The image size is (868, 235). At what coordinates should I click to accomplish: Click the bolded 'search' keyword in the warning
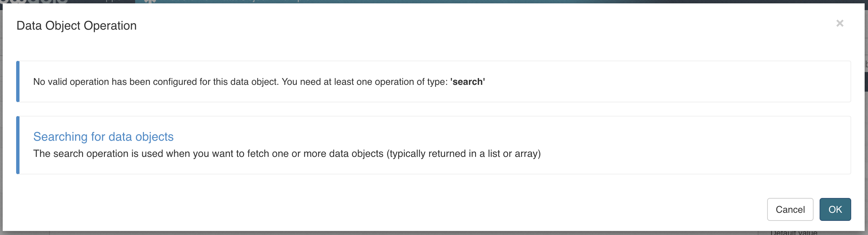[x=468, y=81]
